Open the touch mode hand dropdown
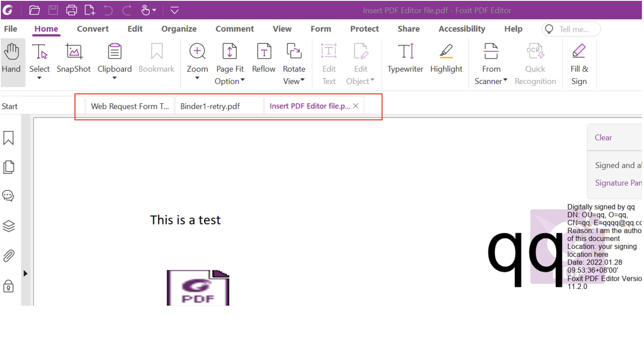This screenshot has width=644, height=339. (x=149, y=10)
